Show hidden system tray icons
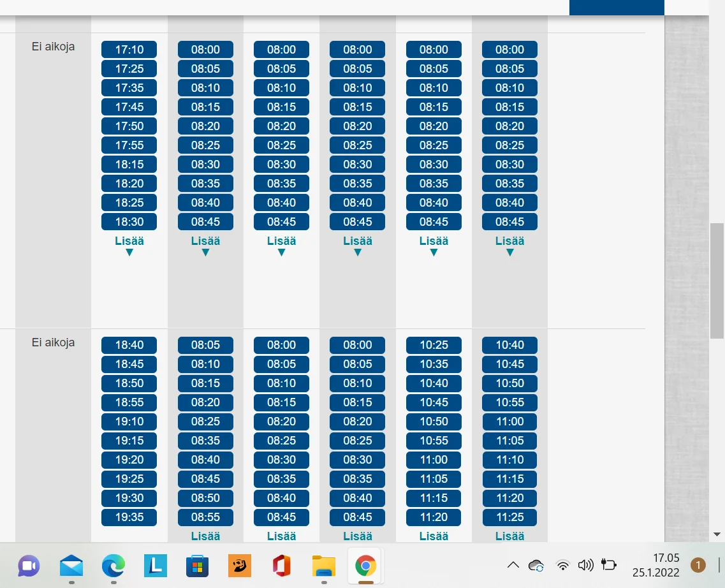The width and height of the screenshot is (725, 588). click(513, 565)
